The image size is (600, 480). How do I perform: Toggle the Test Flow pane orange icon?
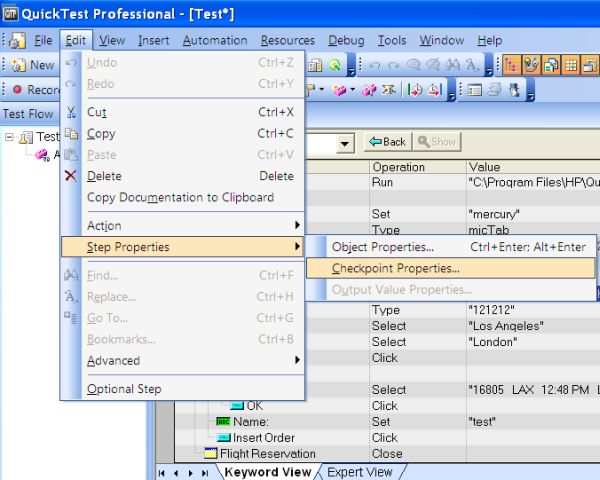click(511, 65)
